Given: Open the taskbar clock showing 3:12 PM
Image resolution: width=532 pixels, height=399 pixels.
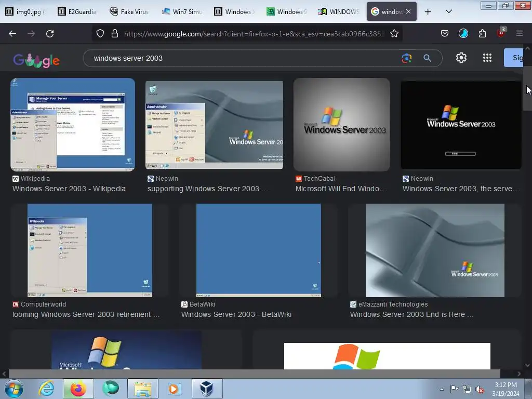Looking at the screenshot, I should (x=506, y=389).
